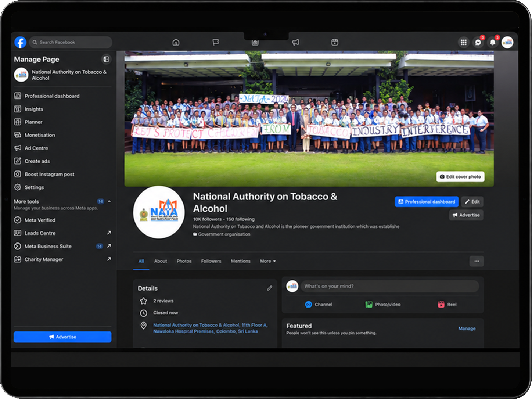Open the notifications bell icon

pyautogui.click(x=493, y=42)
